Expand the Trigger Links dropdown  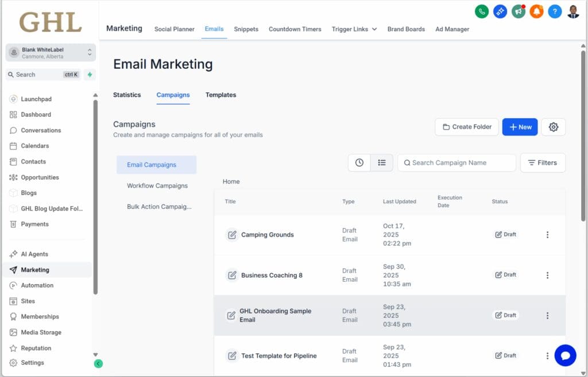click(354, 29)
